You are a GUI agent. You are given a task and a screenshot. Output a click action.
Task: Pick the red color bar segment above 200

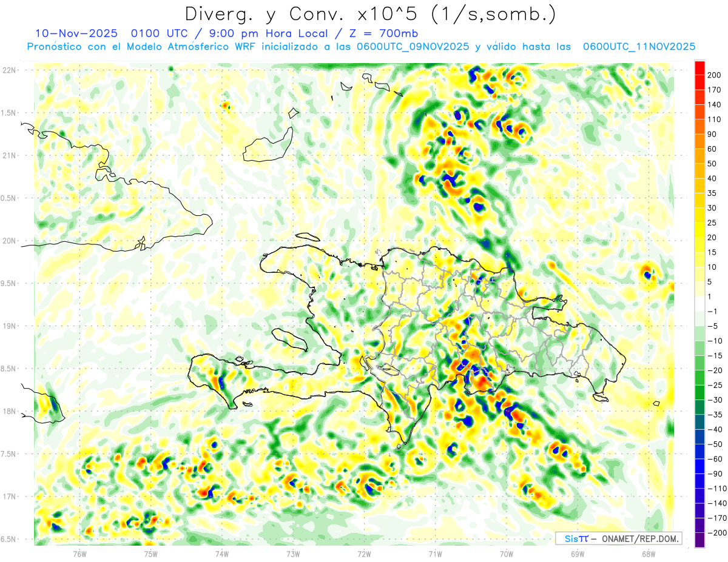[x=699, y=68]
